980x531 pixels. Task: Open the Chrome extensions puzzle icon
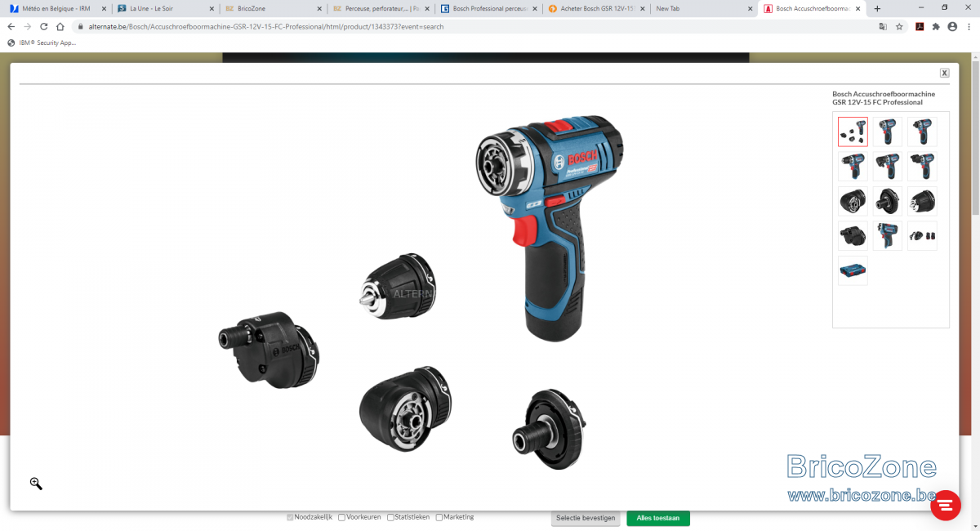pos(936,26)
